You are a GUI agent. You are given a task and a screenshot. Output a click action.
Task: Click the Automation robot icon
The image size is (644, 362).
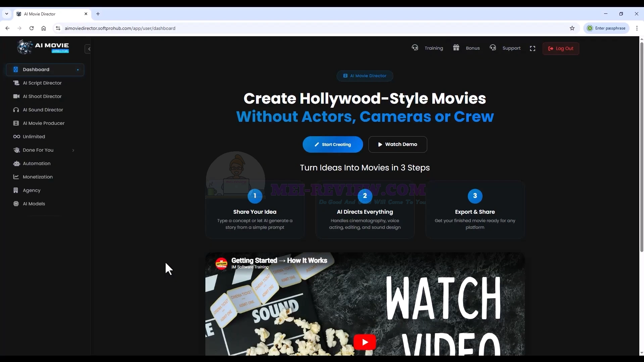pos(16,163)
